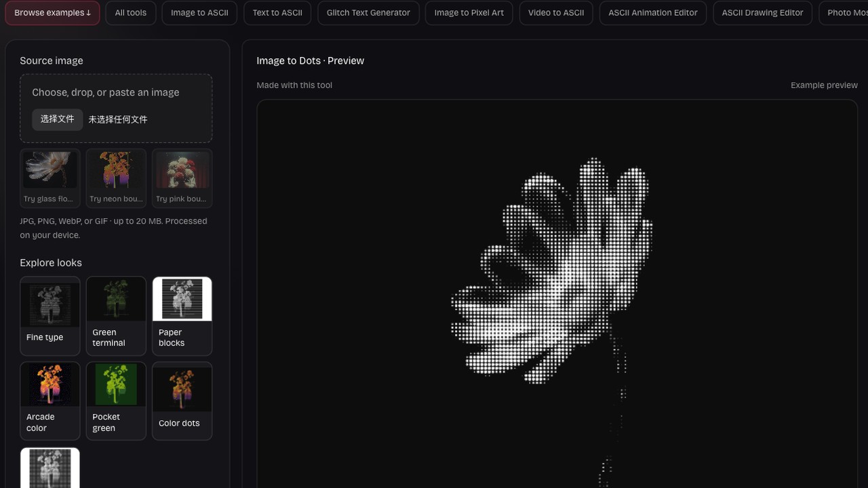
Task: Open the Text to ASCII tool
Action: 277,13
